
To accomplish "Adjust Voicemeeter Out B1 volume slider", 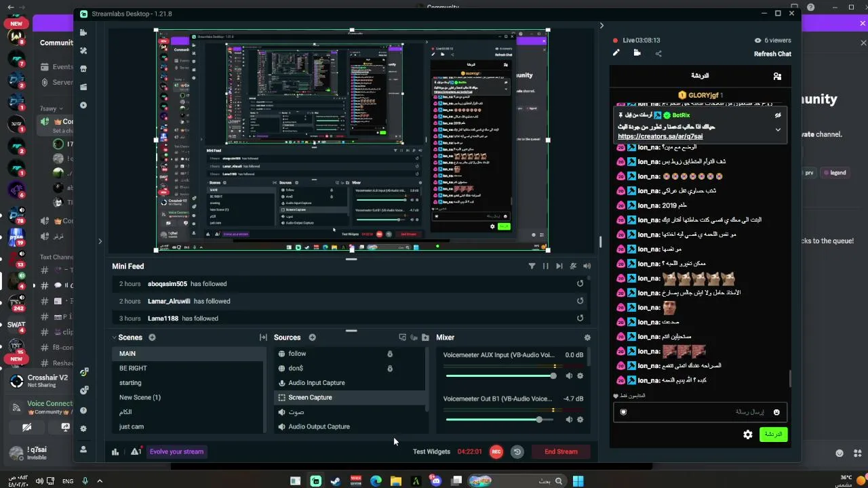I will tap(500, 420).
